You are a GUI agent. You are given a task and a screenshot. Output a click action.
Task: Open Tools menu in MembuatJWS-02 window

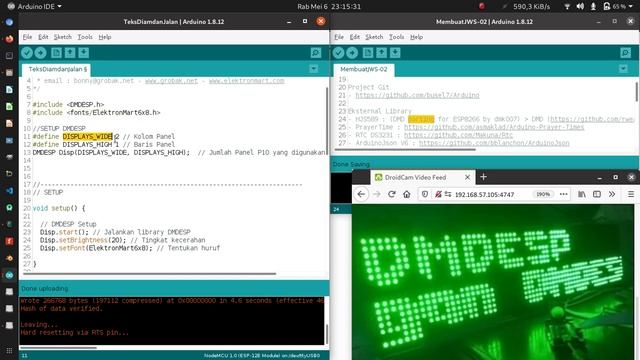pos(396,37)
